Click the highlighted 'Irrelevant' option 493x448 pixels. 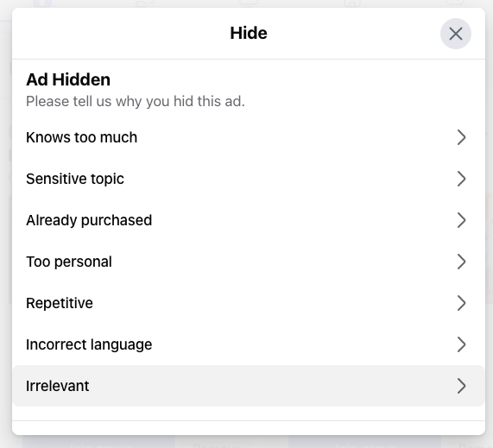pyautogui.click(x=249, y=386)
